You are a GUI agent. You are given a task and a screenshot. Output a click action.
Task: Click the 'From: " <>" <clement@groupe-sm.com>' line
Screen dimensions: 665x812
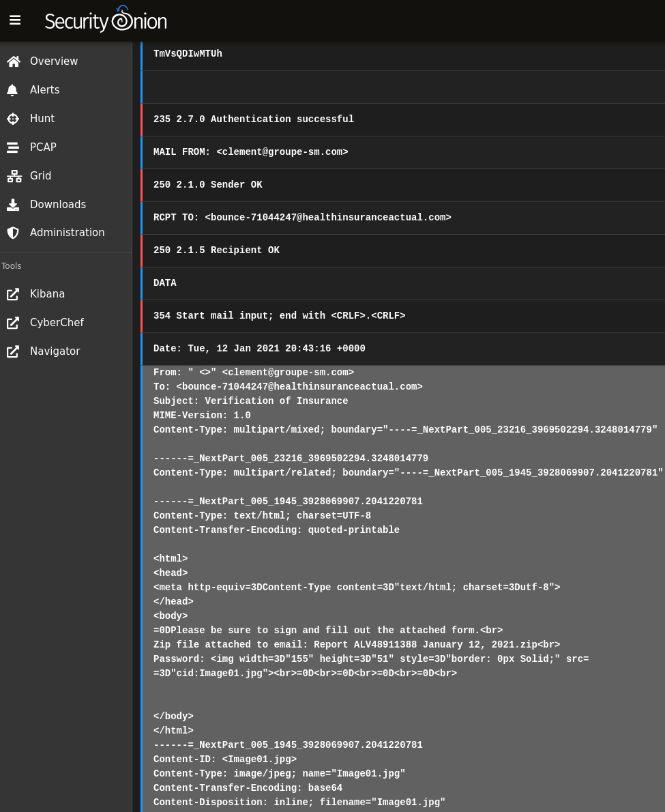coord(254,373)
